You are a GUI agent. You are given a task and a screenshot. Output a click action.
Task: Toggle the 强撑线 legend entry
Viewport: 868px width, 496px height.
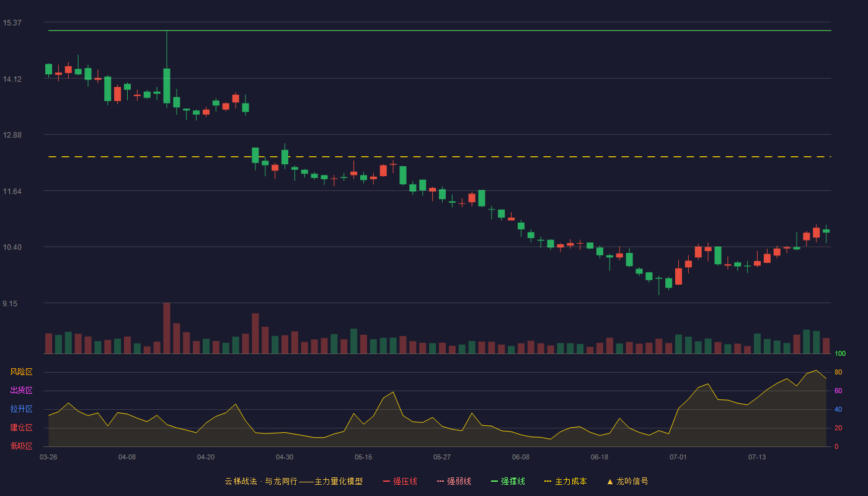[508, 481]
